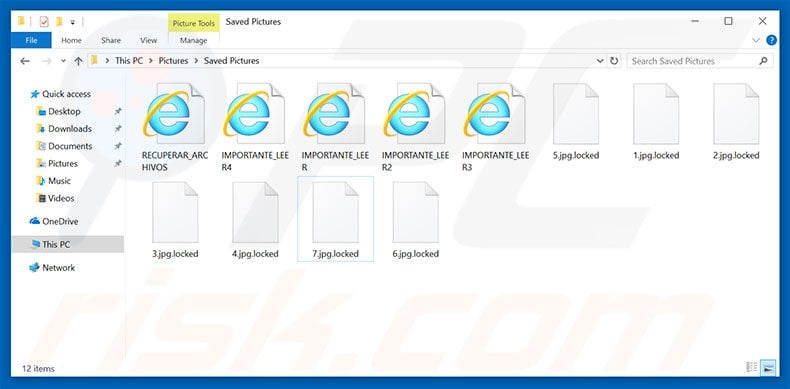790x389 pixels.
Task: Switch to large icons view layout
Action: pos(768,367)
